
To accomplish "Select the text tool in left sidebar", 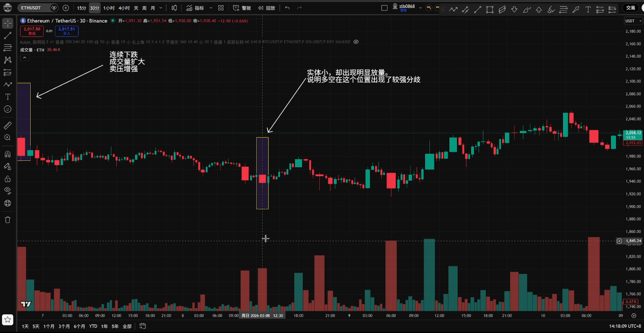I will point(8,97).
